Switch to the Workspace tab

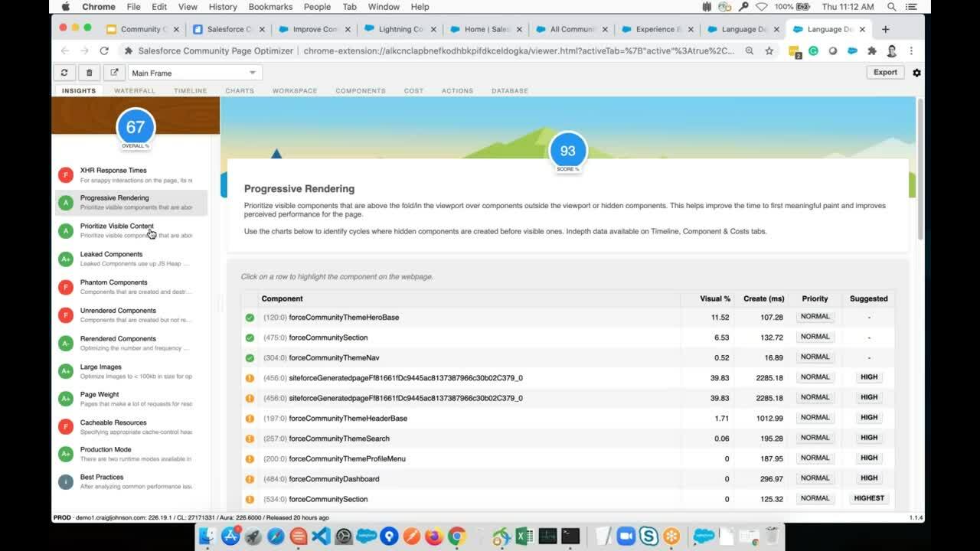coord(295,90)
